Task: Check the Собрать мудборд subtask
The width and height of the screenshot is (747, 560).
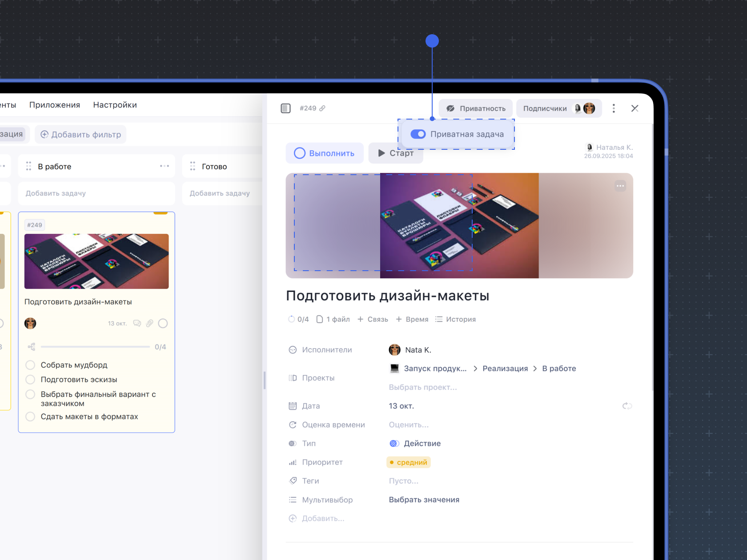Action: (x=30, y=365)
